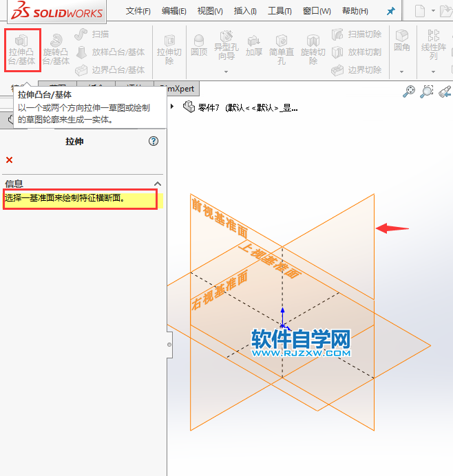Click the New document icon
The image size is (453, 476).
[x=420, y=12]
